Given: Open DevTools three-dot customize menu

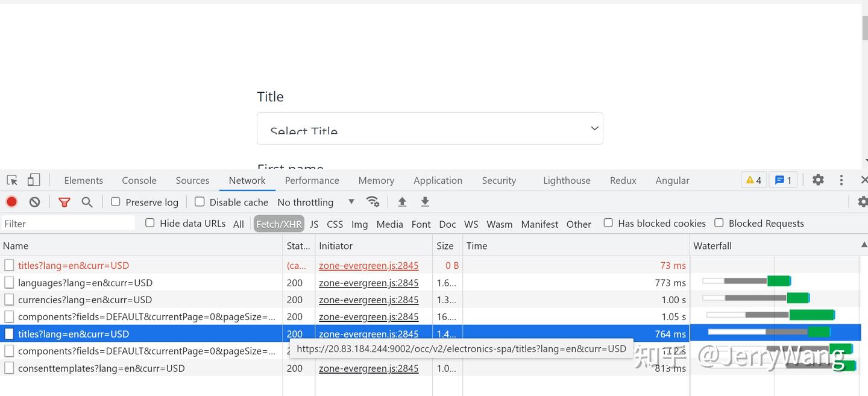Looking at the screenshot, I should pos(841,180).
